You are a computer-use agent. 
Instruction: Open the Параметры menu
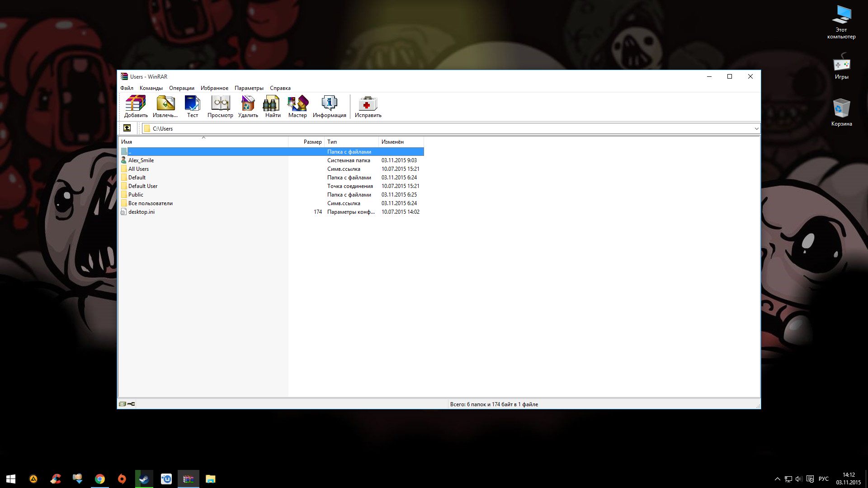(249, 88)
